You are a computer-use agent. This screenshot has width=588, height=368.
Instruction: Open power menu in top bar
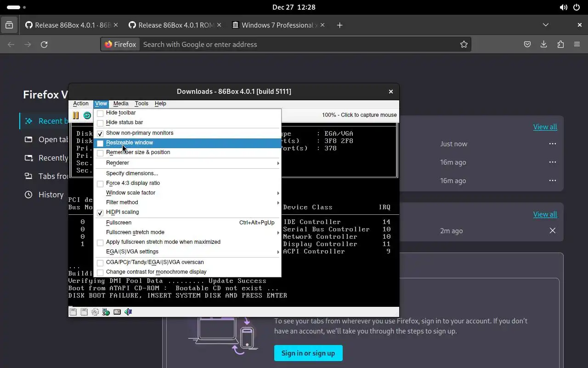click(577, 7)
